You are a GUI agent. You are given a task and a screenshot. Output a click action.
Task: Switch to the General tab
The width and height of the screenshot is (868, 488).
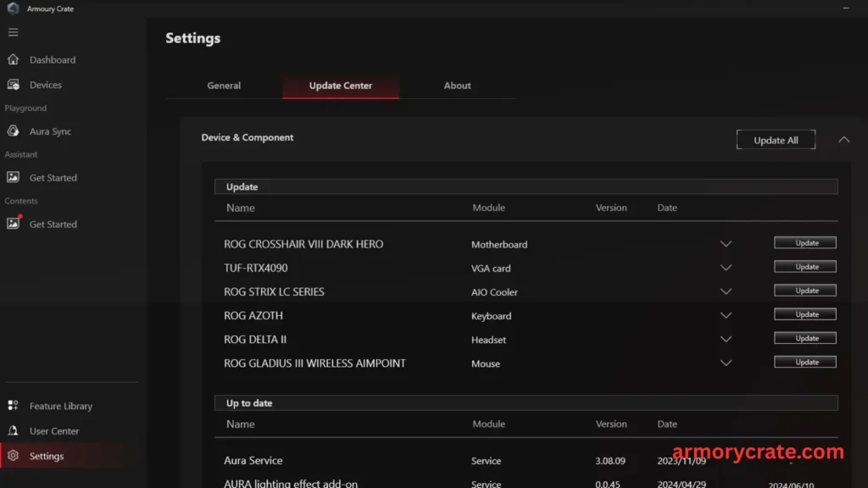point(224,85)
